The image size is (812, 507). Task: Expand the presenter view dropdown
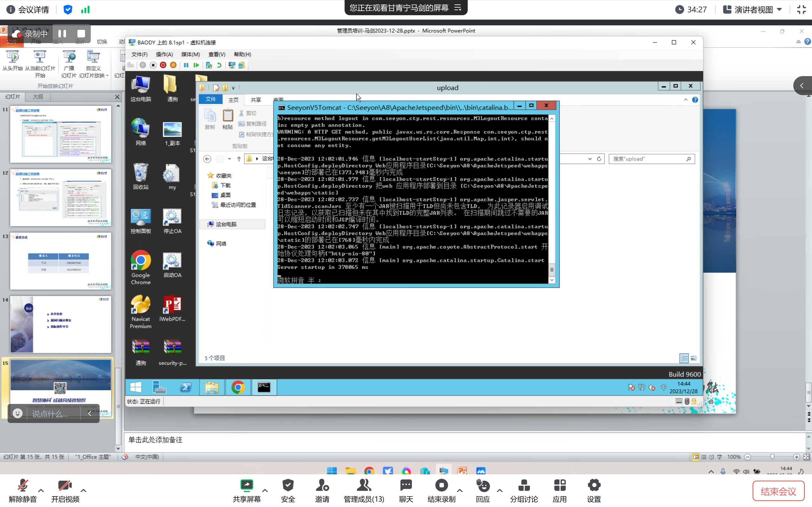[x=779, y=10]
